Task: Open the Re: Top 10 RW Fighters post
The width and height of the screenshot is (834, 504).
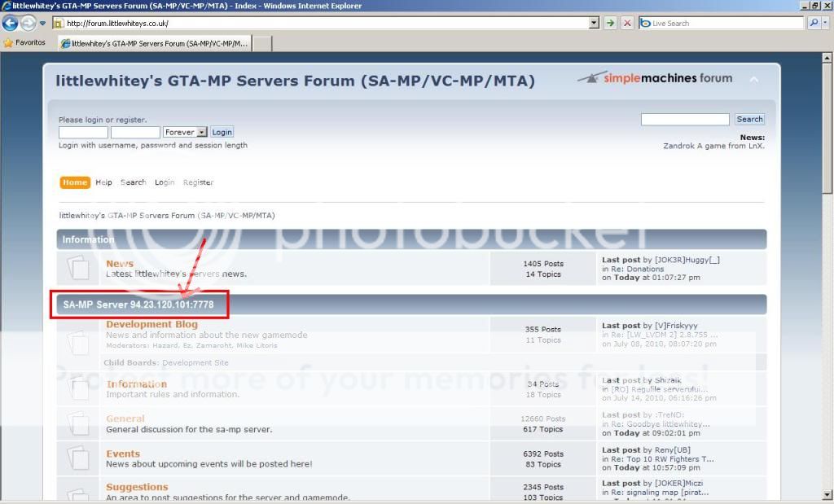Action: point(662,458)
